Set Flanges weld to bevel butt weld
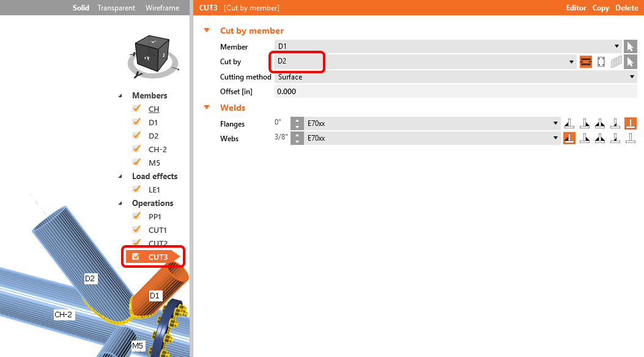644x357 pixels. (x=615, y=123)
